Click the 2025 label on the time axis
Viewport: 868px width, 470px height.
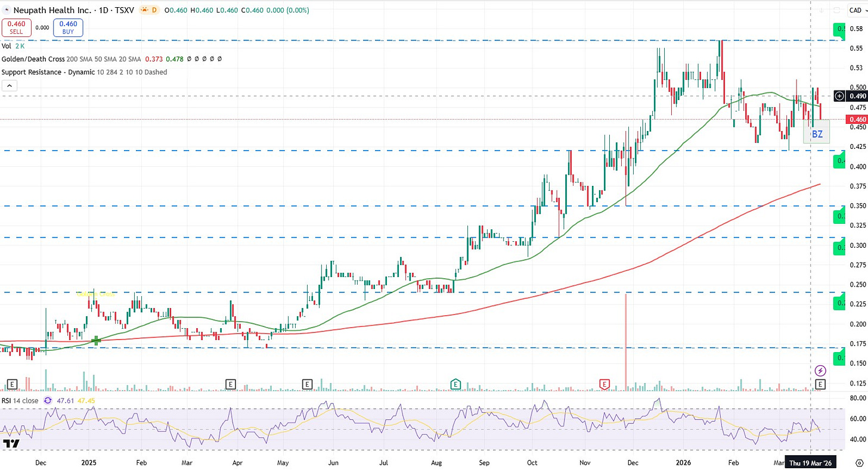point(88,462)
